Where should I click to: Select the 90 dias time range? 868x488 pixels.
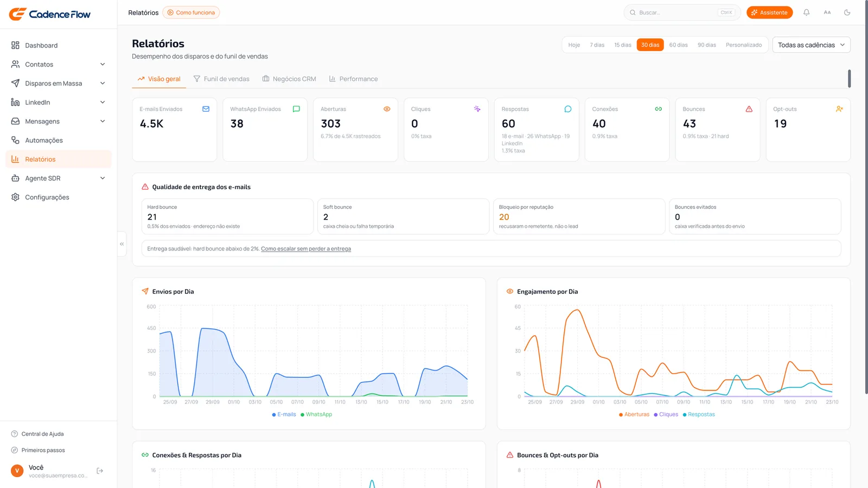[x=707, y=45]
